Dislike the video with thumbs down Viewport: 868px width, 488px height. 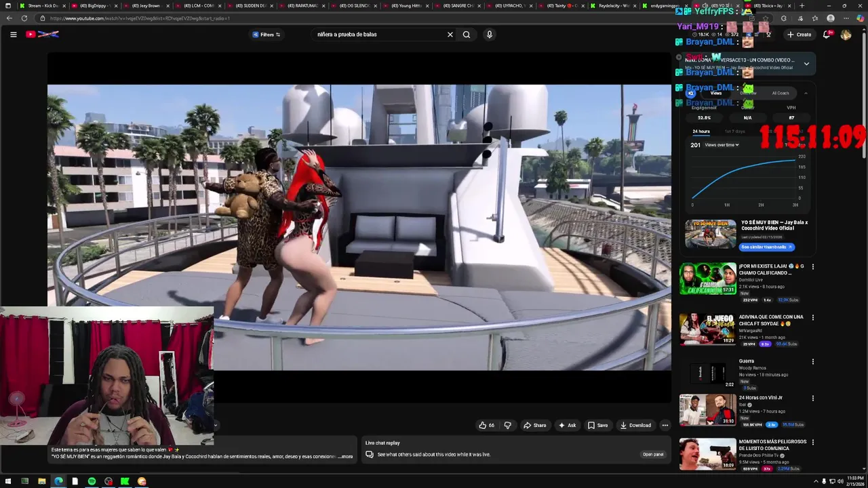coord(507,425)
